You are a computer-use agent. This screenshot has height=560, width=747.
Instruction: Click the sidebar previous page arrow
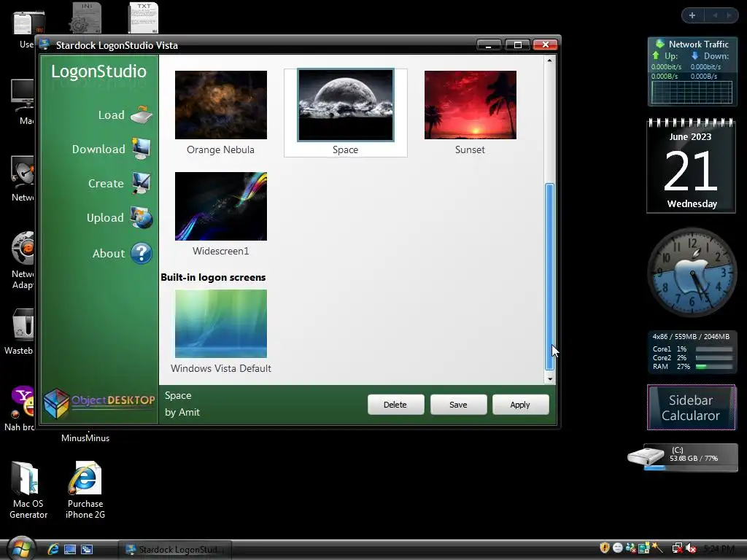[715, 15]
